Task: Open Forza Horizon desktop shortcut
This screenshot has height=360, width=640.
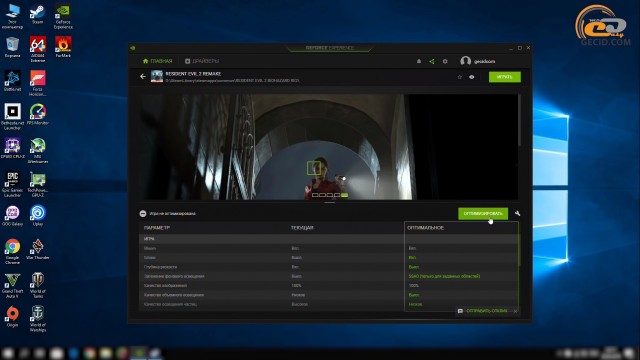Action: pos(38,83)
